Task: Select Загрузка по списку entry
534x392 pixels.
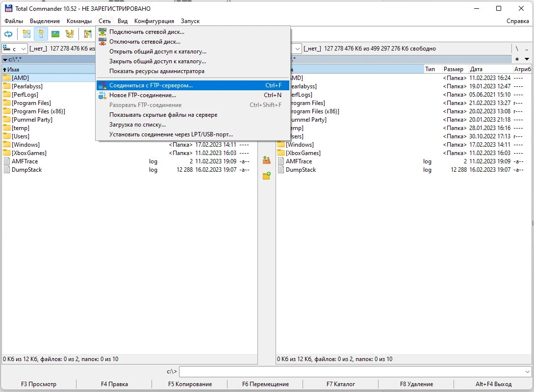Action: click(x=193, y=125)
